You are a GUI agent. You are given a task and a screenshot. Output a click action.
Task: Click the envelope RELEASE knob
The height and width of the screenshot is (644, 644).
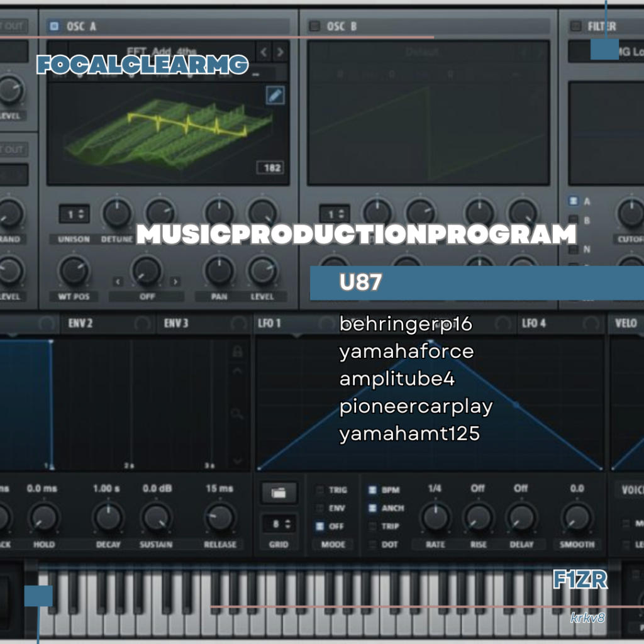pos(220,518)
